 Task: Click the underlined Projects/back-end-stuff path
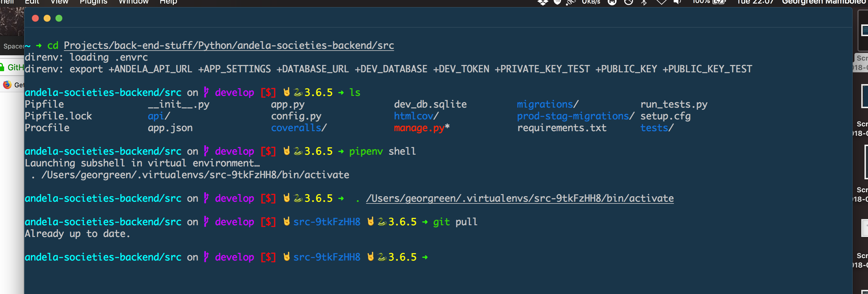(x=229, y=45)
